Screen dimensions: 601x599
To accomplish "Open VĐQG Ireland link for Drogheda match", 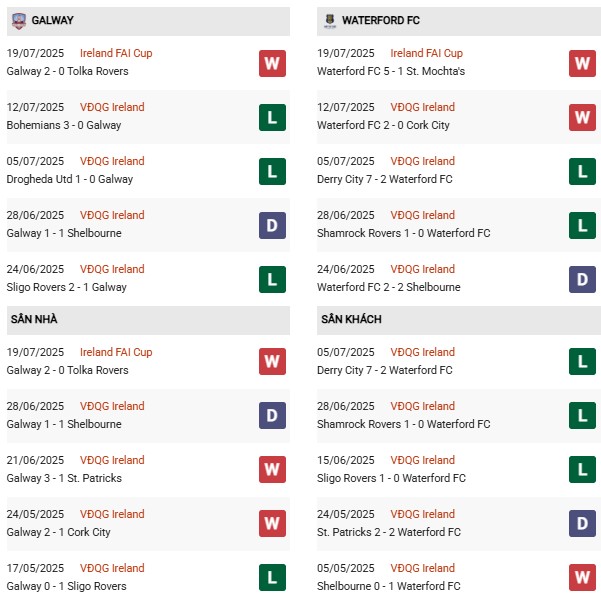I will click(112, 161).
